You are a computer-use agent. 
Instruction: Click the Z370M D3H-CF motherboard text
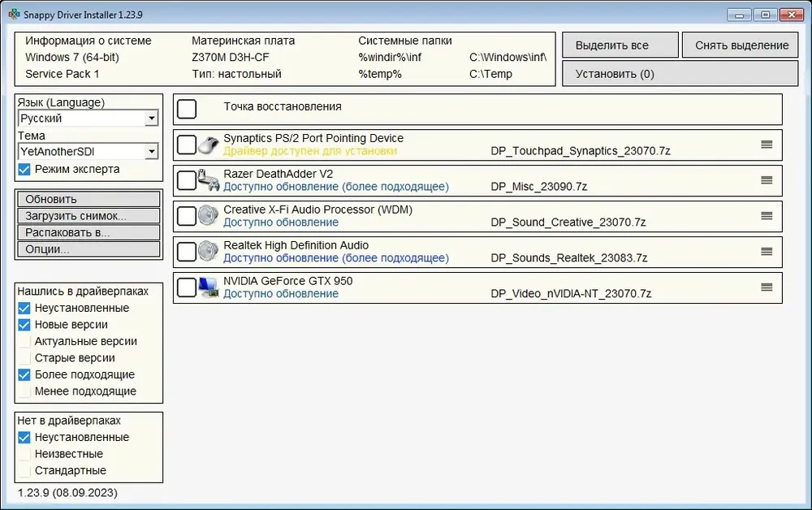[231, 58]
